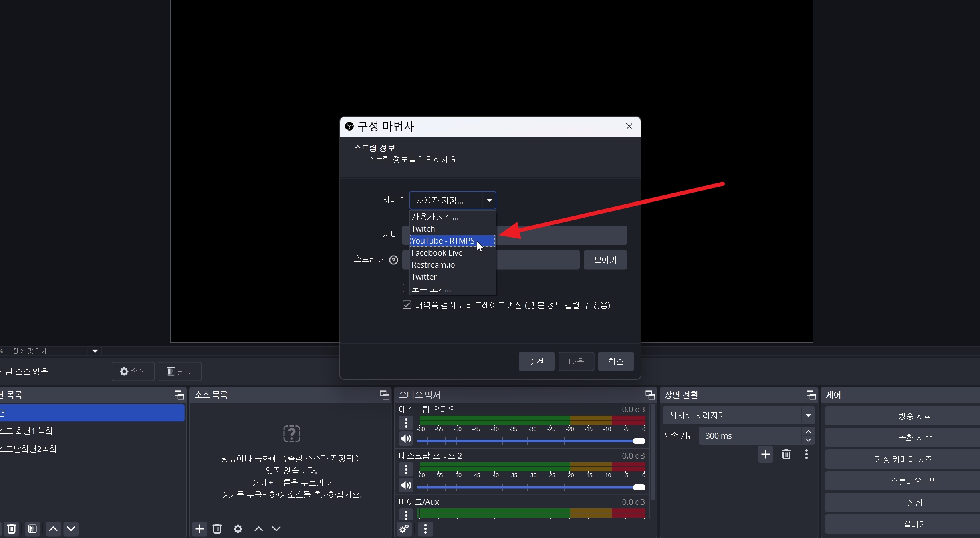
Task: Click stream key help question icon
Action: [393, 260]
